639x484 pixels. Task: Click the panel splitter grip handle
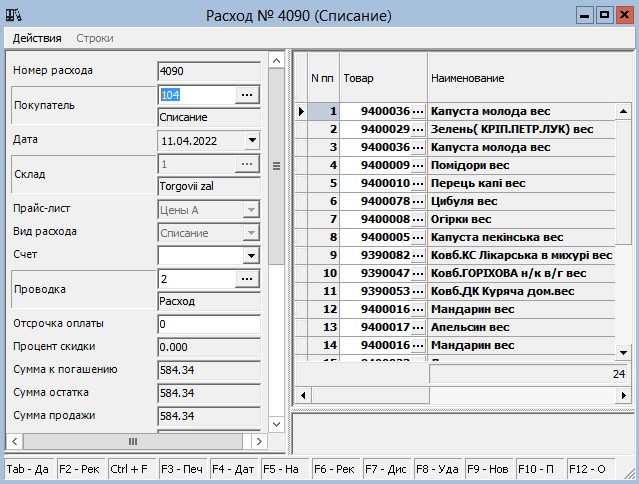pyautogui.click(x=277, y=166)
